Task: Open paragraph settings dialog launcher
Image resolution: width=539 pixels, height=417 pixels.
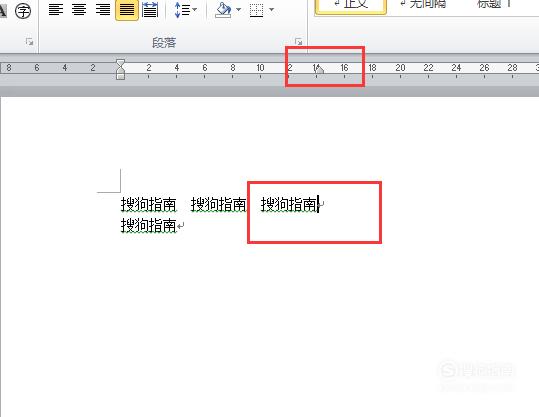Action: tap(298, 42)
